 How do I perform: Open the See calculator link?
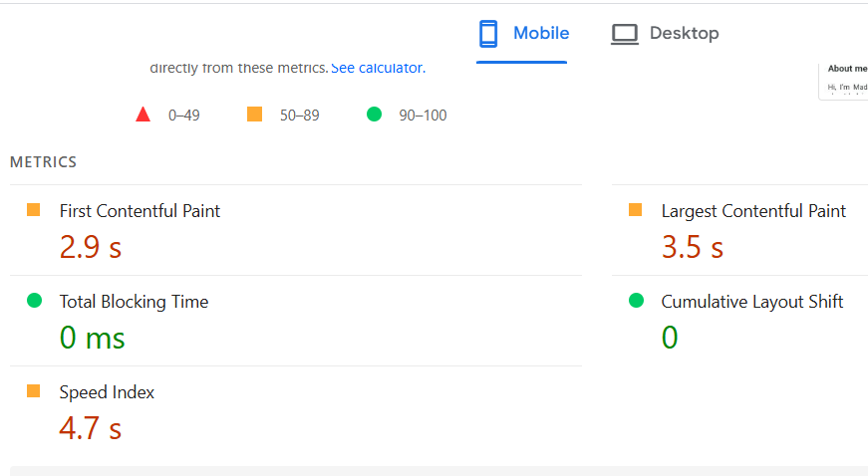point(378,68)
